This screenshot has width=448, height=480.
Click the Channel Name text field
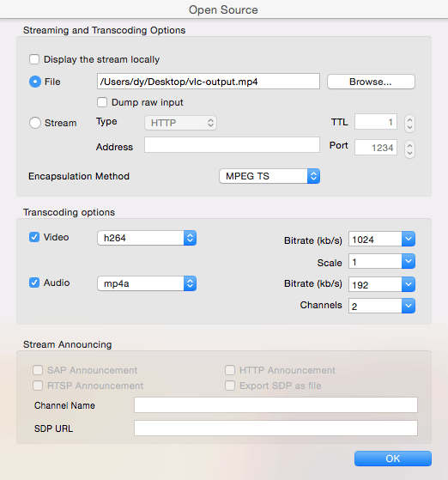pyautogui.click(x=275, y=405)
